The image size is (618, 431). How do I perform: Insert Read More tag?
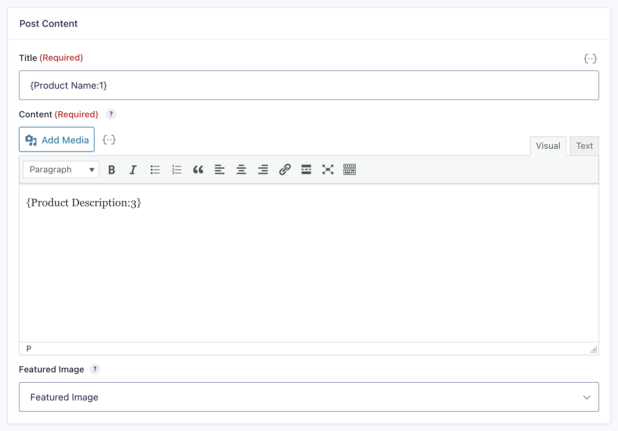[306, 170]
